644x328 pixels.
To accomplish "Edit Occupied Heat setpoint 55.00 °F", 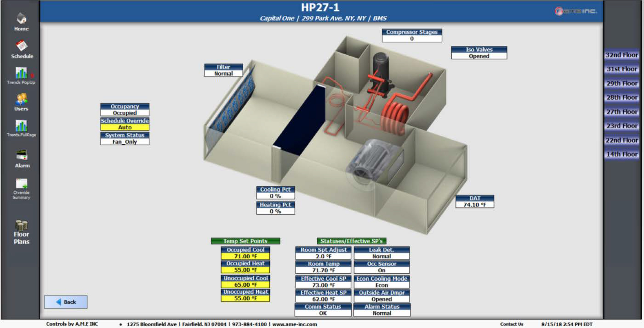I will (x=245, y=270).
